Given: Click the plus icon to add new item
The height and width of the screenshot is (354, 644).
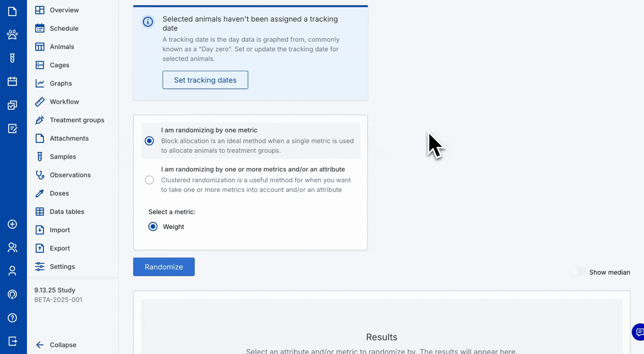Looking at the screenshot, I should point(12,225).
